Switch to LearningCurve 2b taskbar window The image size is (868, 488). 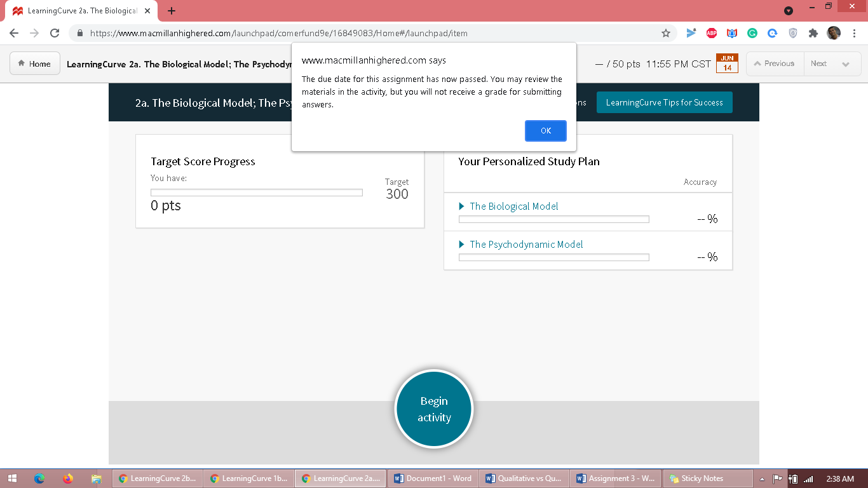point(158,478)
